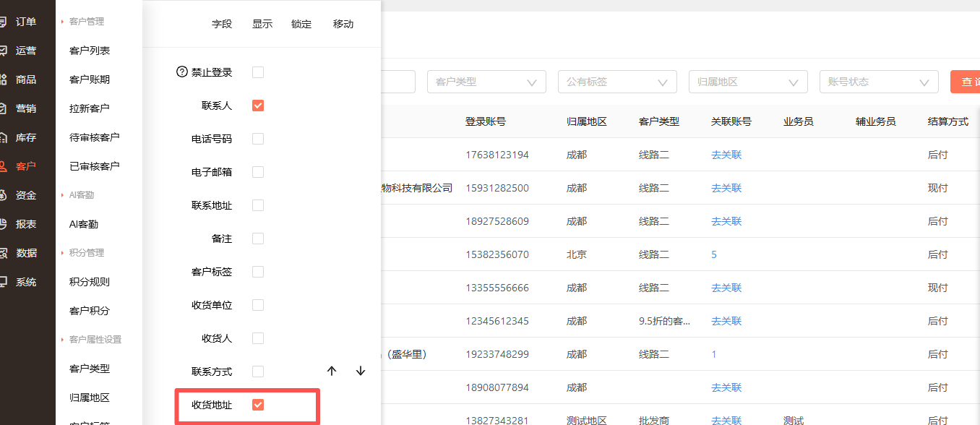Open 待审核客户 in the submenu
Image resolution: width=980 pixels, height=425 pixels.
[x=95, y=137]
